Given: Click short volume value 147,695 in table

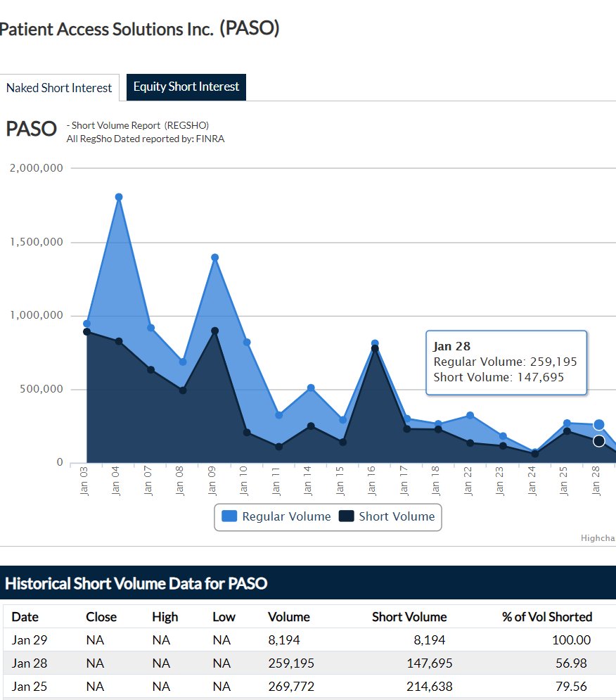Looking at the screenshot, I should 430,663.
